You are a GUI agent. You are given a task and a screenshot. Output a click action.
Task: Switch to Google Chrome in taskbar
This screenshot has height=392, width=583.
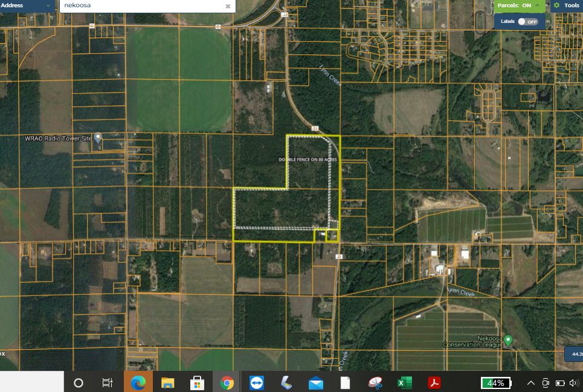pyautogui.click(x=227, y=382)
